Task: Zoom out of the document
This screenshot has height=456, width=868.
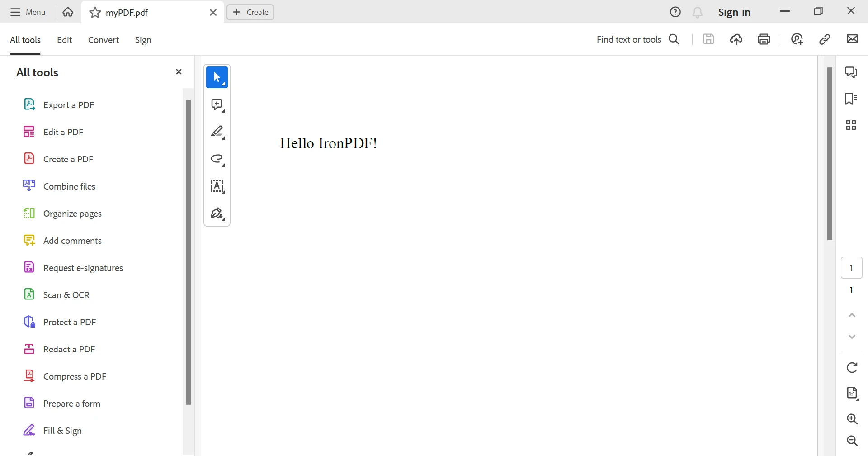Action: click(x=852, y=441)
